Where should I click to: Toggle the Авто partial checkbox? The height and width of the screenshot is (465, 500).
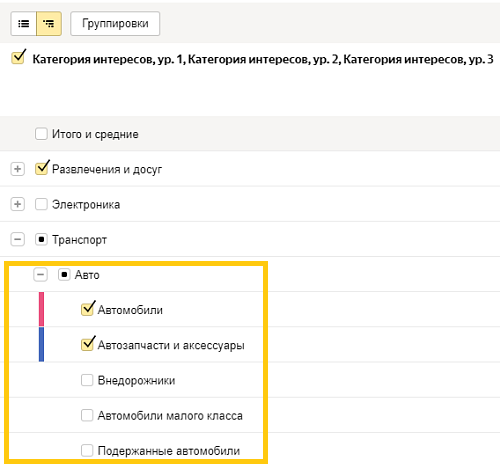[64, 275]
